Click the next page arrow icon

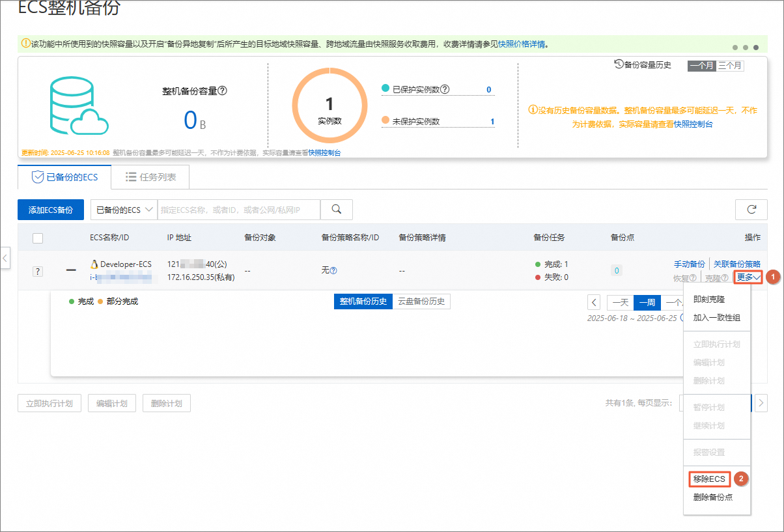[x=761, y=403]
